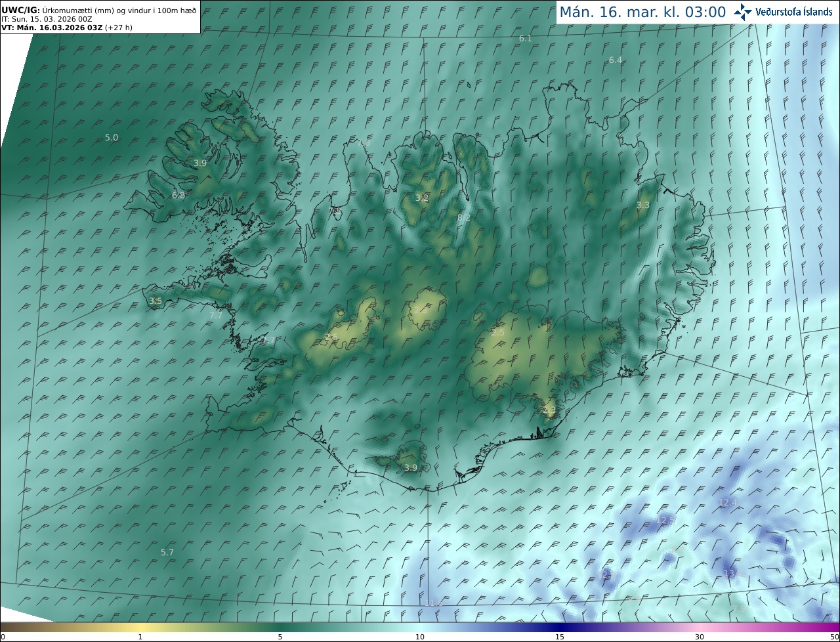Select the 'Mán. 16. mar. kl. 03:00' timestamp
The height and width of the screenshot is (642, 840).
[642, 12]
